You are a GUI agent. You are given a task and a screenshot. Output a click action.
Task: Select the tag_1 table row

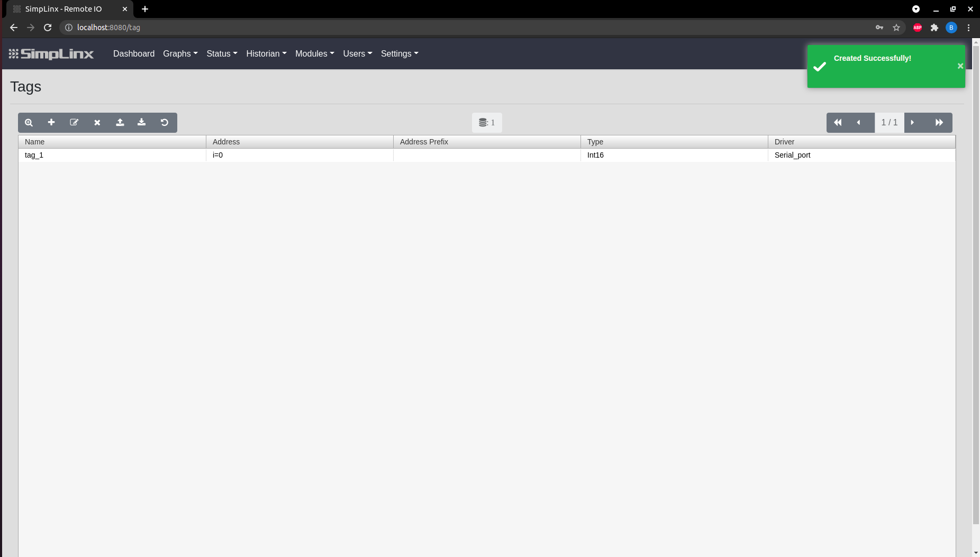pos(112,155)
